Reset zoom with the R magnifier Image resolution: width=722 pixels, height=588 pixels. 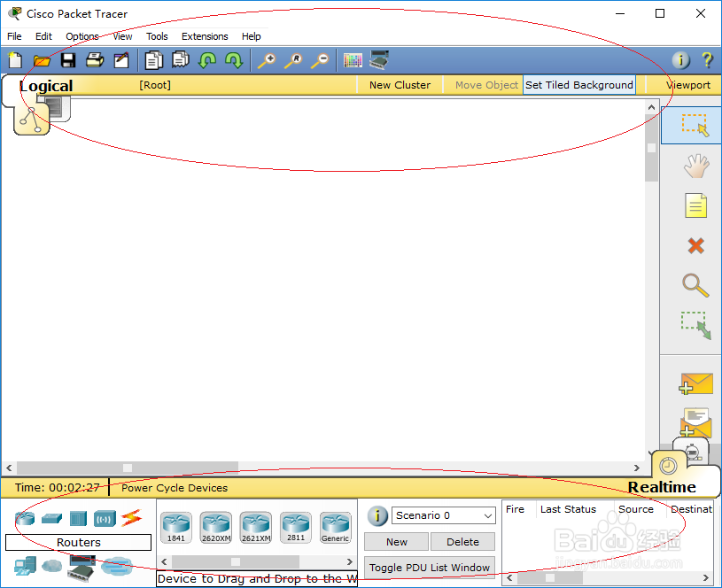(293, 60)
